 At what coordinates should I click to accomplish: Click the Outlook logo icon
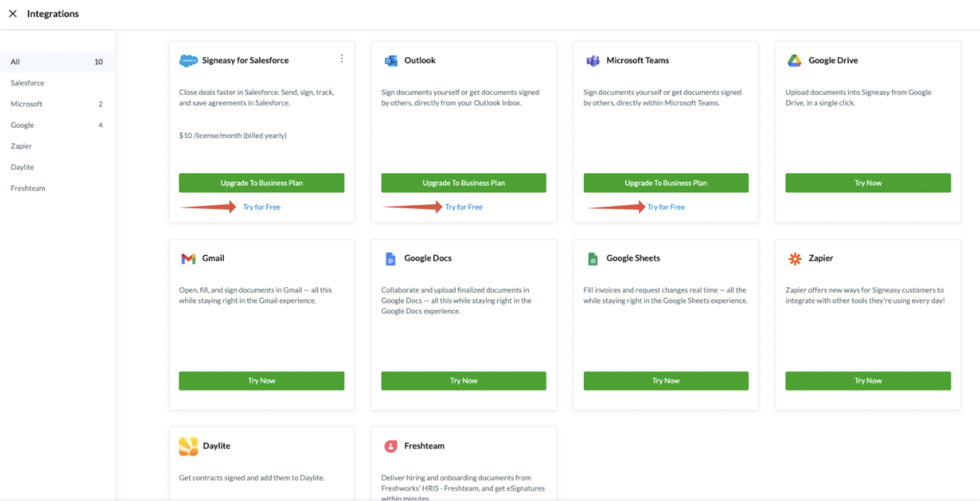pyautogui.click(x=391, y=61)
